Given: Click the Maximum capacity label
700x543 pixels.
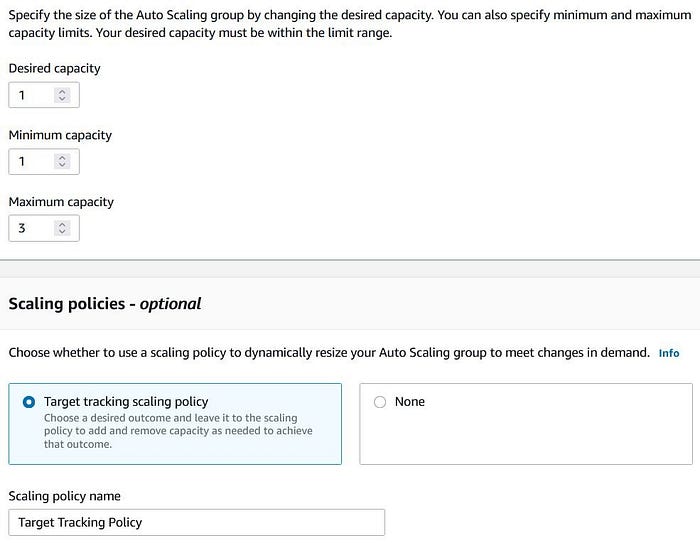Looking at the screenshot, I should [61, 202].
